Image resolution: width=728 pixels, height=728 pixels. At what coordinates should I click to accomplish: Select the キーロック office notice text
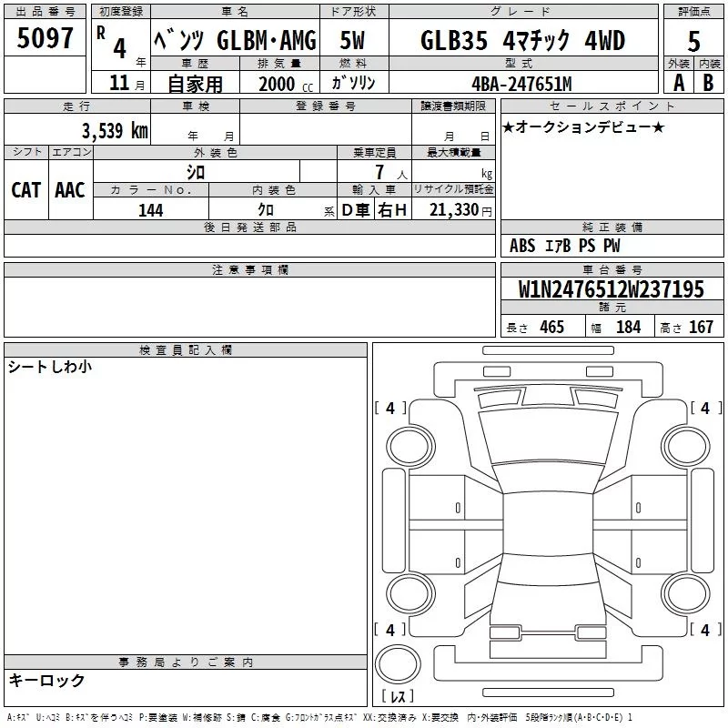pos(46,680)
